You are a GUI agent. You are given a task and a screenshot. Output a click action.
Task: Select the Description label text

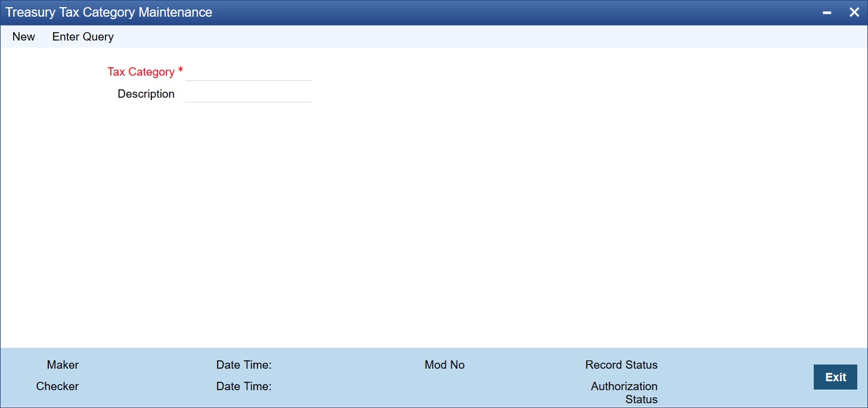(146, 94)
